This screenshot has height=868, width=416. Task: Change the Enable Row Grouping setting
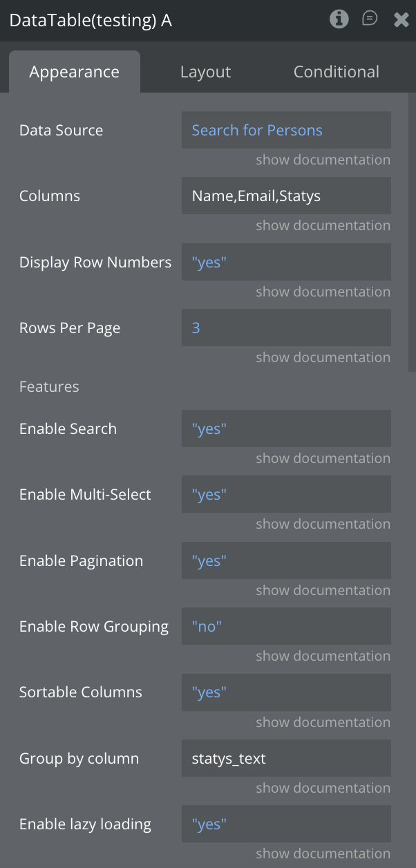pyautogui.click(x=286, y=626)
